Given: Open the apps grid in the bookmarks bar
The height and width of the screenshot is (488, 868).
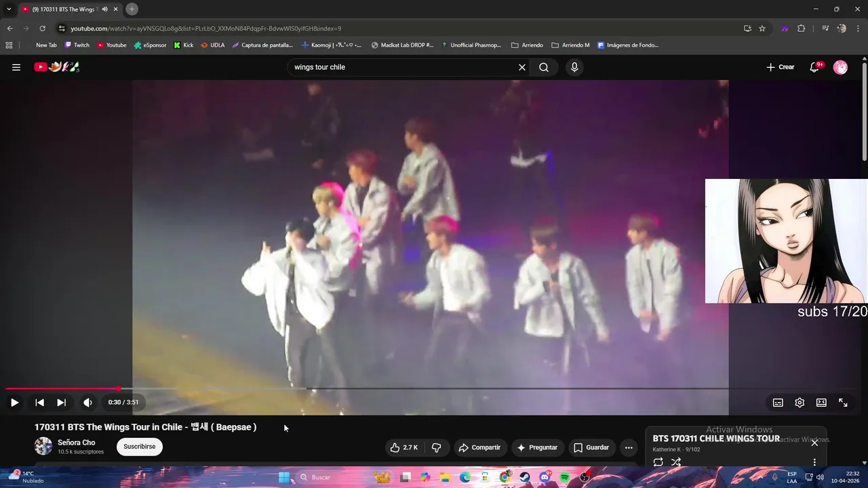Looking at the screenshot, I should (9, 45).
